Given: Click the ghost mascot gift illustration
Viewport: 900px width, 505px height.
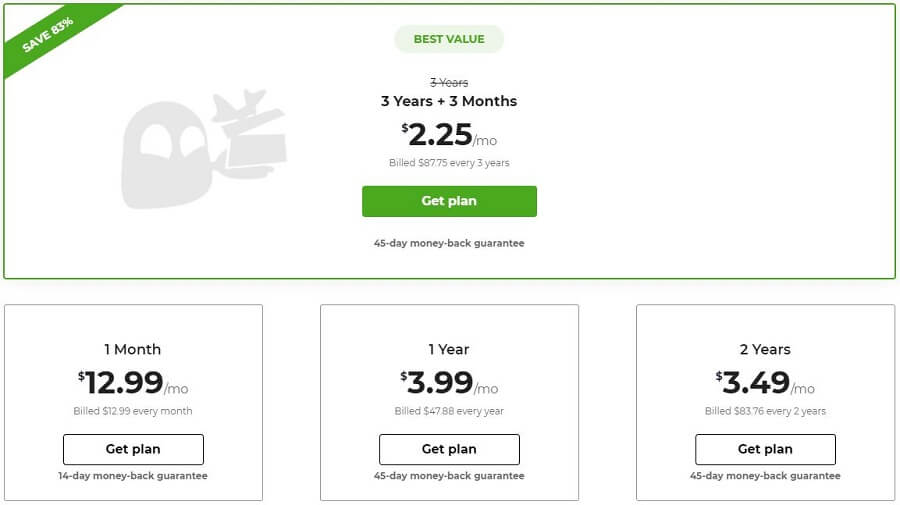Looking at the screenshot, I should [x=204, y=149].
